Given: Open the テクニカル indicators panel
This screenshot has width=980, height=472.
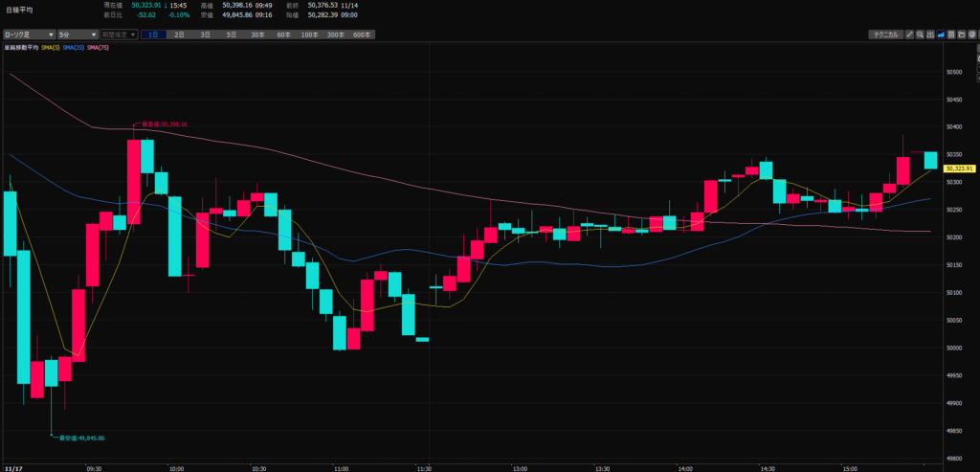Looking at the screenshot, I should coord(884,34).
